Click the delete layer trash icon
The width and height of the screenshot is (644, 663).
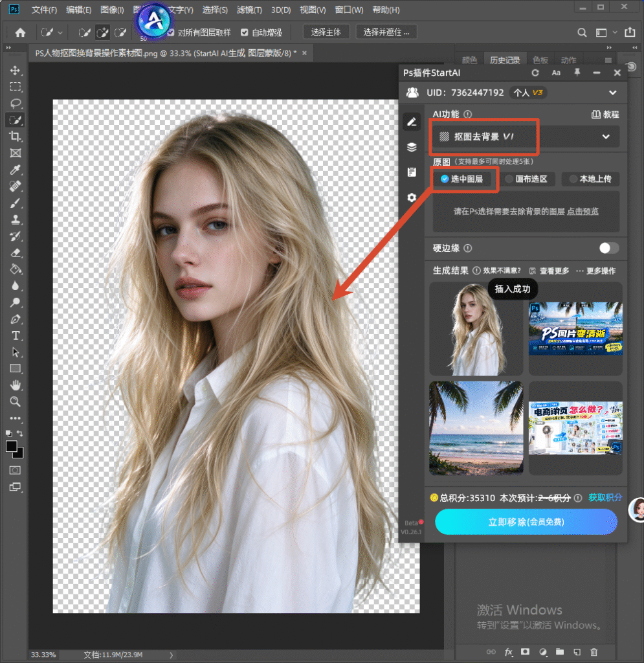594,652
